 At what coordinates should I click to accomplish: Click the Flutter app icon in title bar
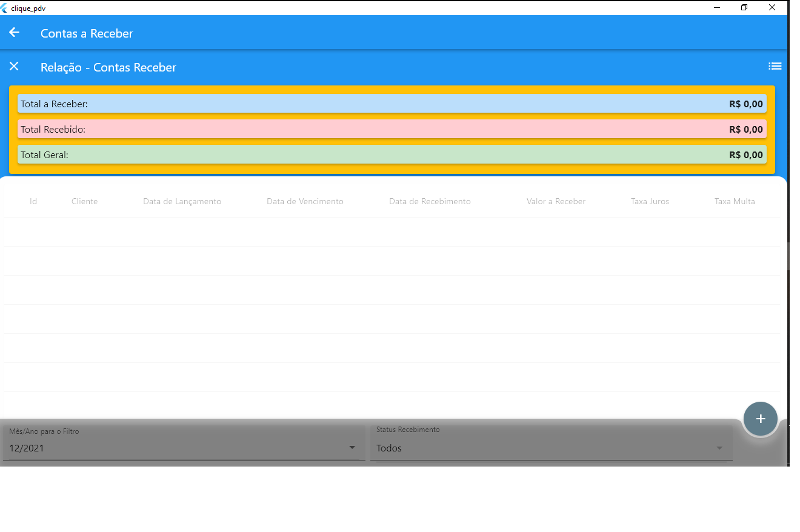5,8
